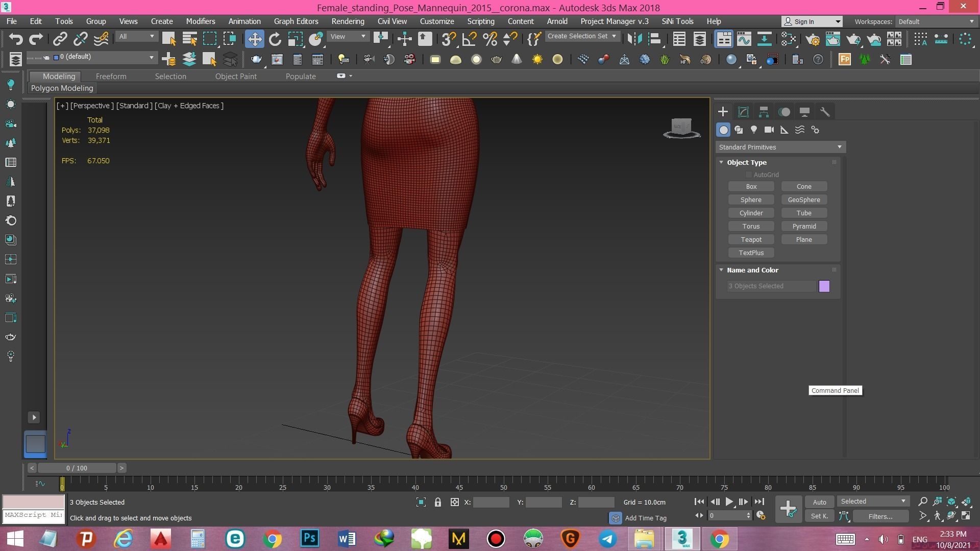This screenshot has width=980, height=551.
Task: Switch to Lights category icon
Action: coord(754,130)
